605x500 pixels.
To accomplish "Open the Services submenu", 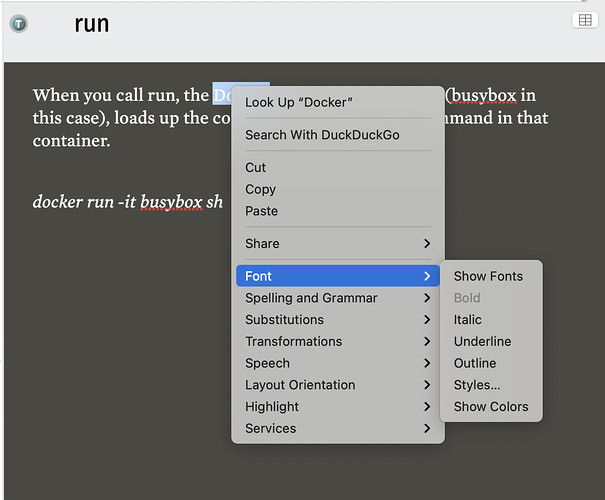I will pos(338,428).
